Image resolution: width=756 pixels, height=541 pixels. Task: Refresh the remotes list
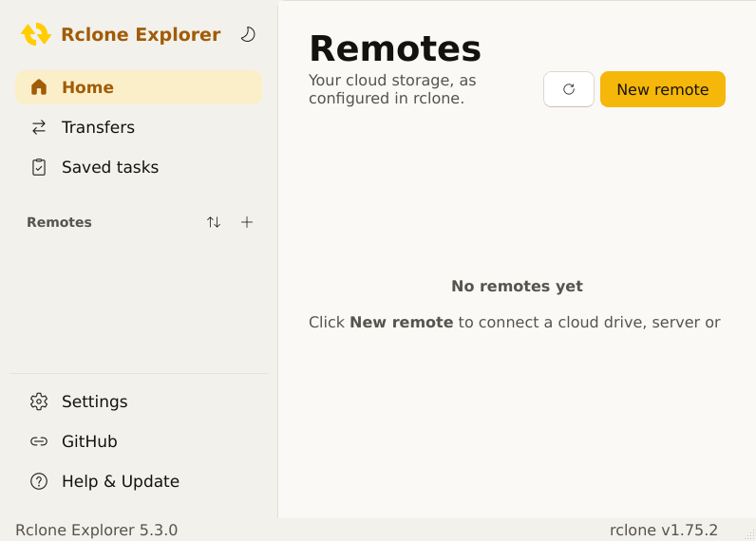[x=569, y=89]
